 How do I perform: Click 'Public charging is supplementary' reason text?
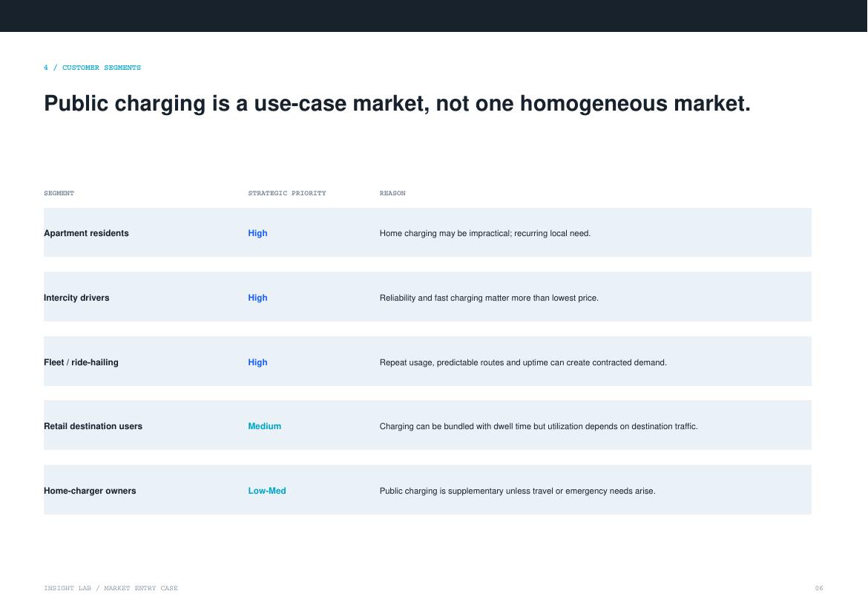(518, 491)
